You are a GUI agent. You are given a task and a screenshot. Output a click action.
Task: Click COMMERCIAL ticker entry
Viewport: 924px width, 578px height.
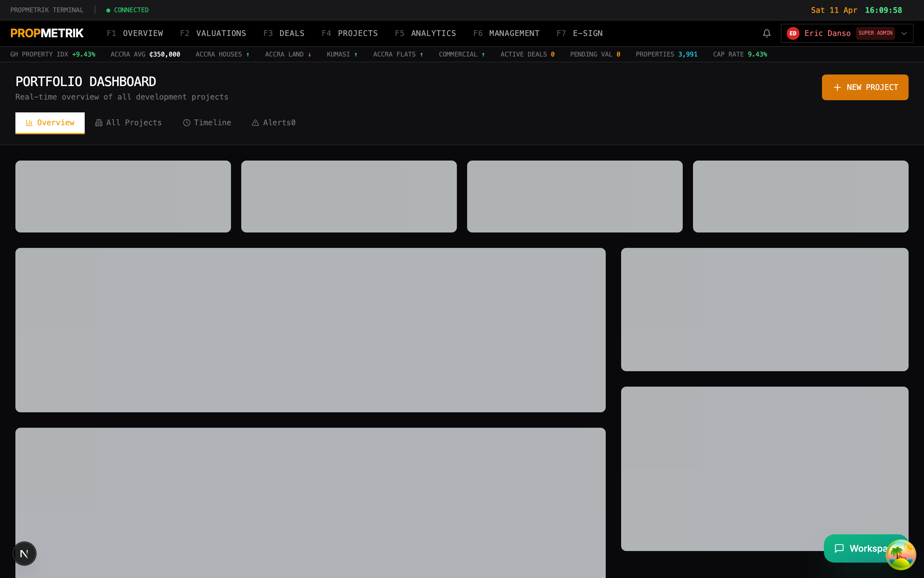[x=462, y=54]
